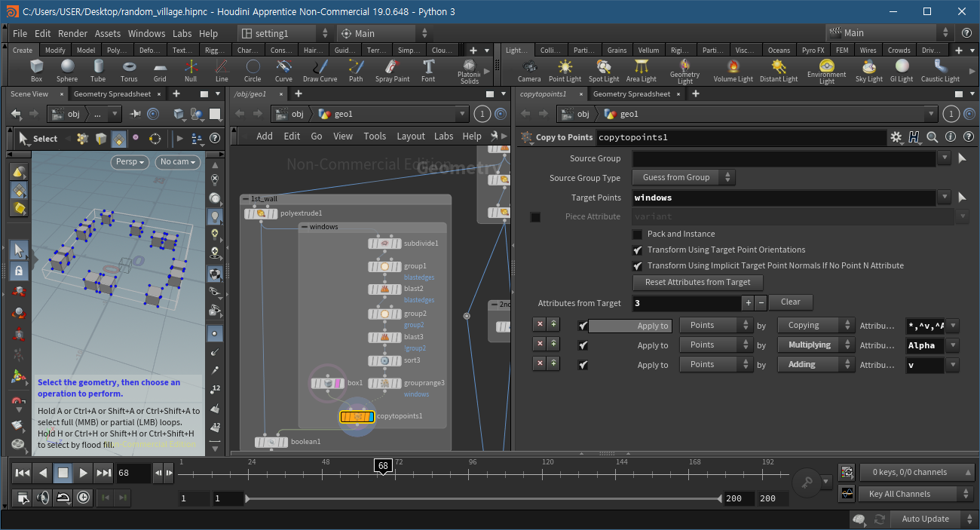Open the Key All Channels dropdown
Viewport: 980px width, 530px height.
[917, 494]
